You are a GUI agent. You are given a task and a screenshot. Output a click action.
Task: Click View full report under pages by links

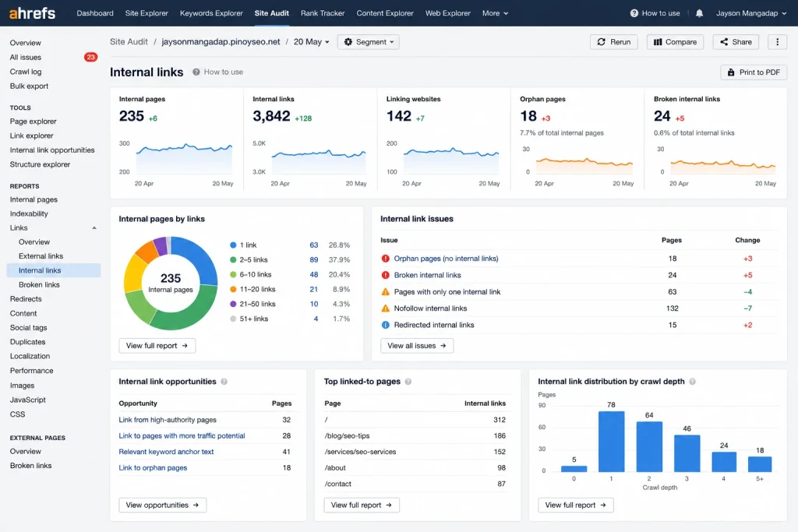click(157, 345)
